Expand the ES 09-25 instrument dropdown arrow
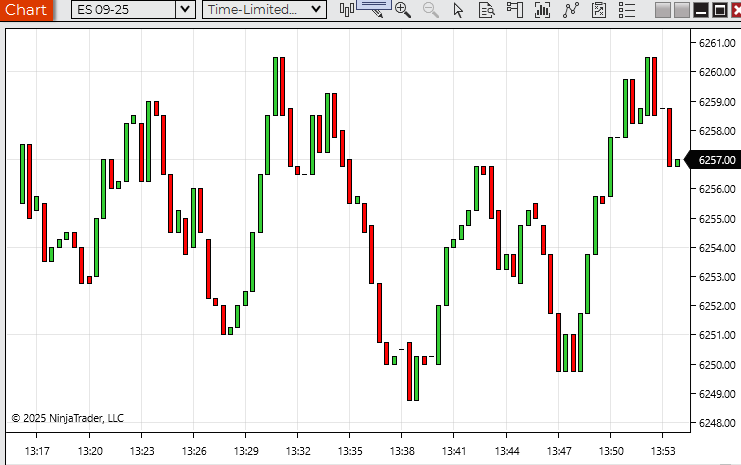 (x=184, y=10)
